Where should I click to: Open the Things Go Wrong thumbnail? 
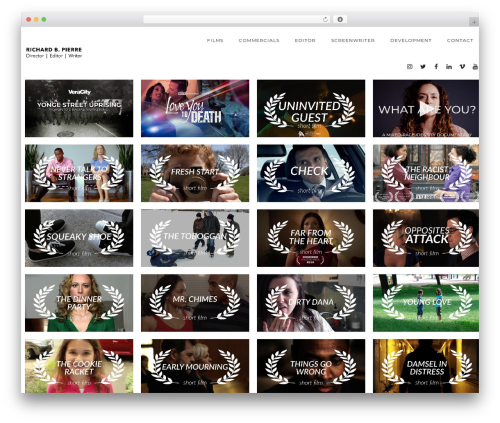311,366
